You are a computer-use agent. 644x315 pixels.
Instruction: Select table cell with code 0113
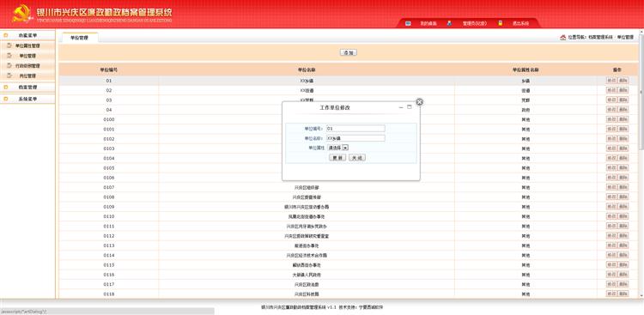coord(109,245)
